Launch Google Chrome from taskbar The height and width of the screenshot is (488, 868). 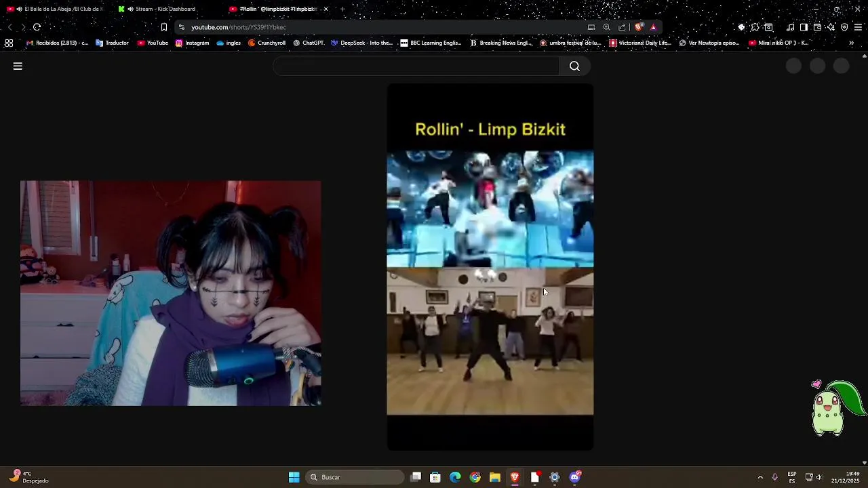click(475, 477)
